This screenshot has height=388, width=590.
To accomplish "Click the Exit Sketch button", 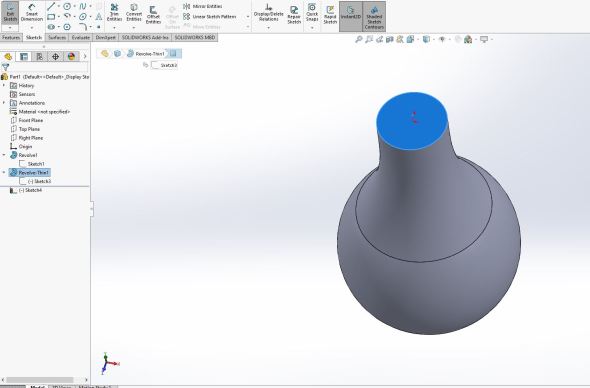I will (10, 12).
